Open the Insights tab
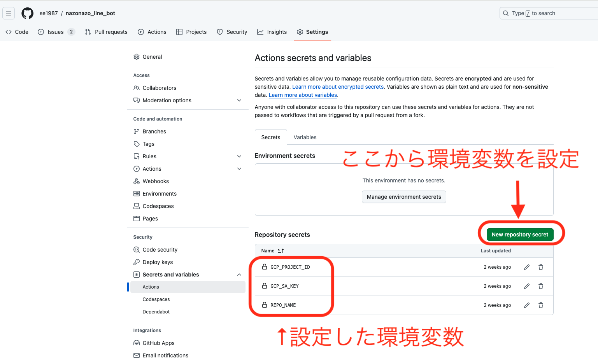The height and width of the screenshot is (364, 598). 272,32
